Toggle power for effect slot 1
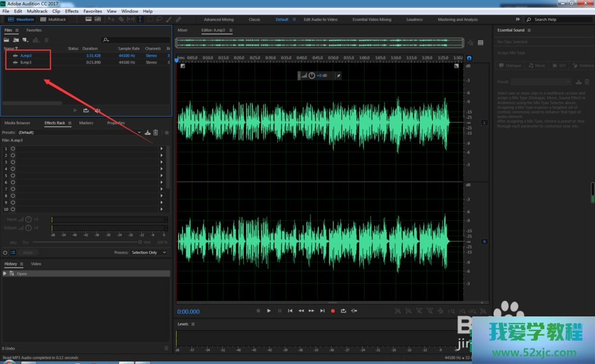The width and height of the screenshot is (595, 364). [12, 148]
